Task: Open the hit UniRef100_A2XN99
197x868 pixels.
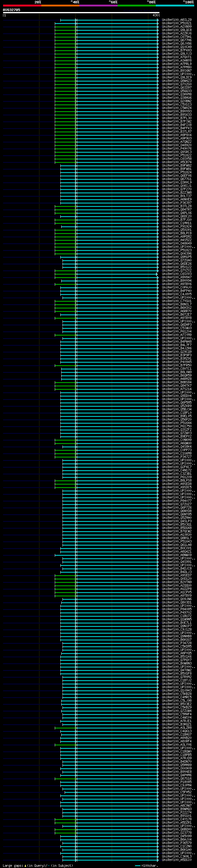Action: 176,26
